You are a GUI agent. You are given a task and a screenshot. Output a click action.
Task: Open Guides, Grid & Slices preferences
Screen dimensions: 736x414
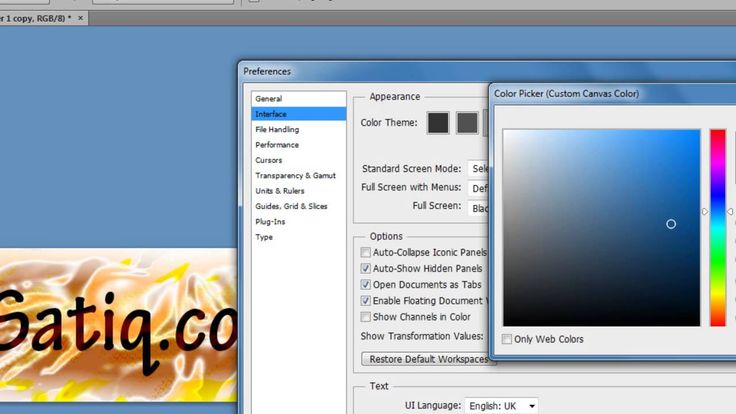click(291, 206)
